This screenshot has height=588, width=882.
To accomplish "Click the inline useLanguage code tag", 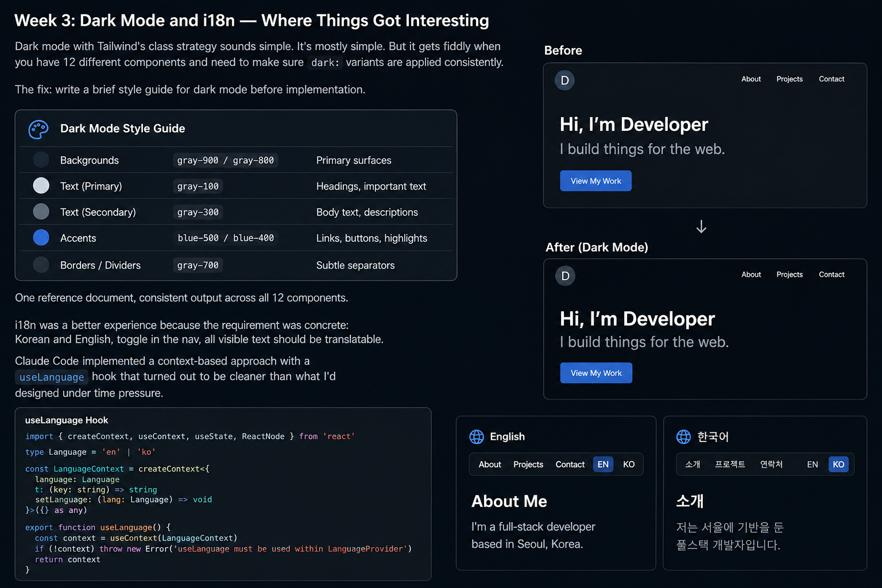I will pos(52,377).
